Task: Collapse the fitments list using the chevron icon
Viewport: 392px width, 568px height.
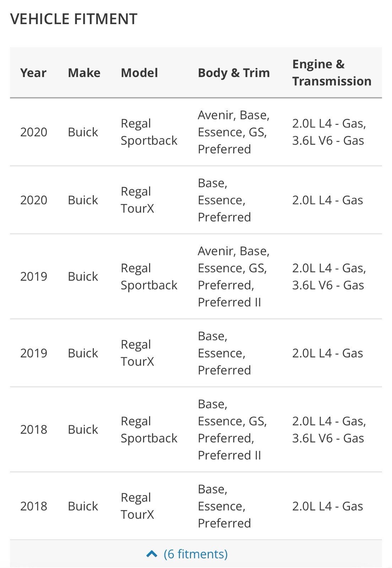Action: [x=152, y=554]
